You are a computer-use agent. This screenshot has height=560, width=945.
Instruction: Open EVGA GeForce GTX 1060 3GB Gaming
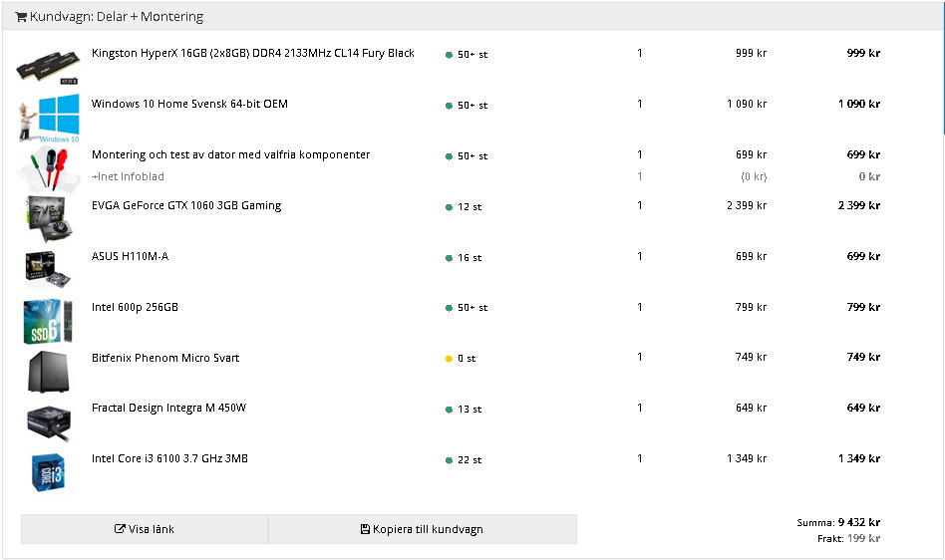(186, 205)
